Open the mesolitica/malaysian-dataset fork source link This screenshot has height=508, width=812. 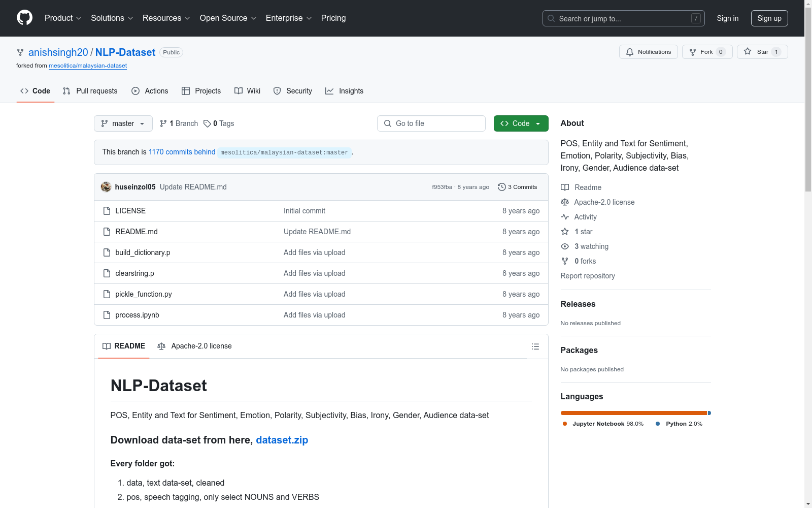[88, 66]
